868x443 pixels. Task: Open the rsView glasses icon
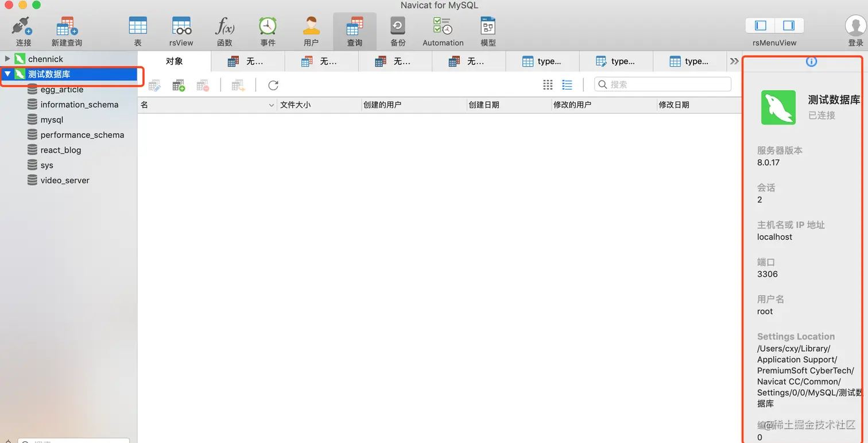(x=181, y=26)
